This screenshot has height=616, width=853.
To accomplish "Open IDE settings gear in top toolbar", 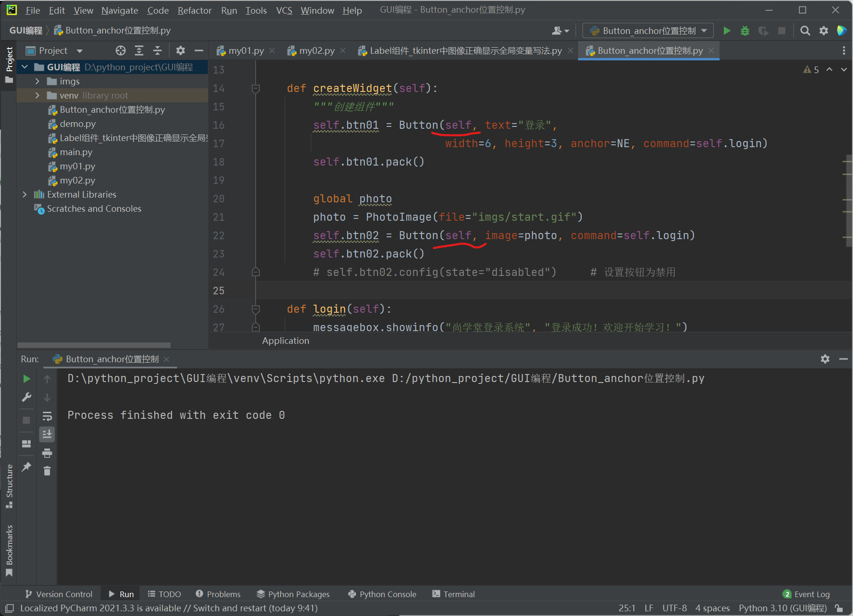I will 824,31.
